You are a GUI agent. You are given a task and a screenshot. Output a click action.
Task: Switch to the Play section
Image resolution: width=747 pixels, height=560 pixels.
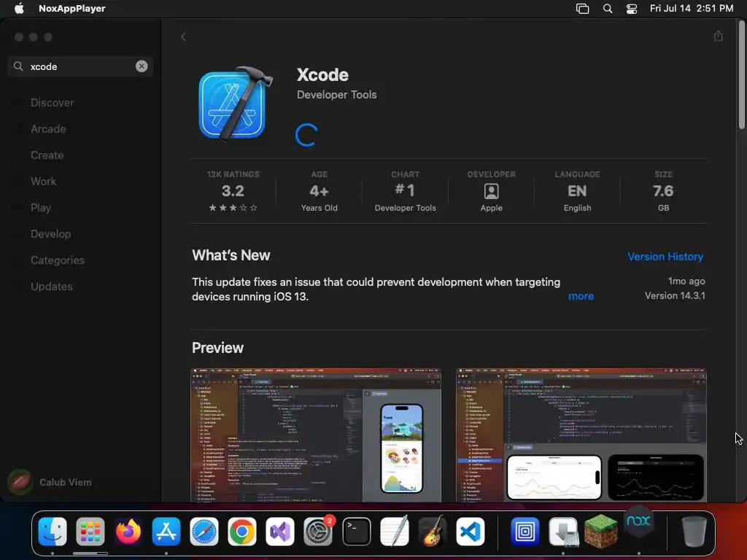pos(41,208)
